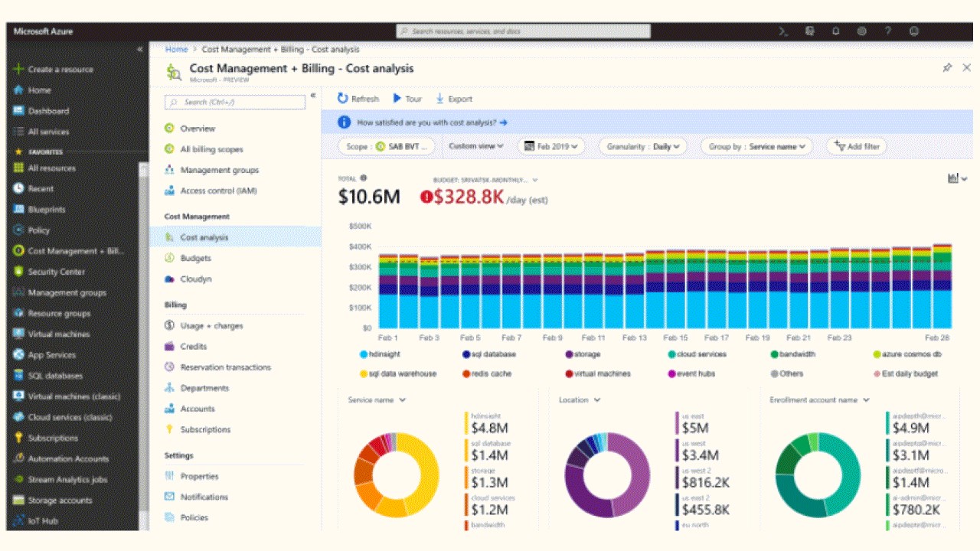Click the storage legend color swatch
Viewport: 980px width, 551px height.
[x=570, y=354]
